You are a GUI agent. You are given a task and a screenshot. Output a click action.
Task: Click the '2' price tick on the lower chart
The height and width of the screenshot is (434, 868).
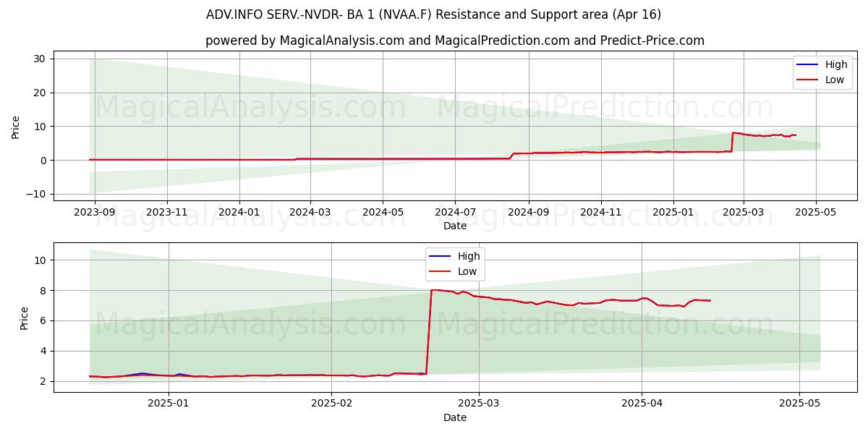point(43,381)
